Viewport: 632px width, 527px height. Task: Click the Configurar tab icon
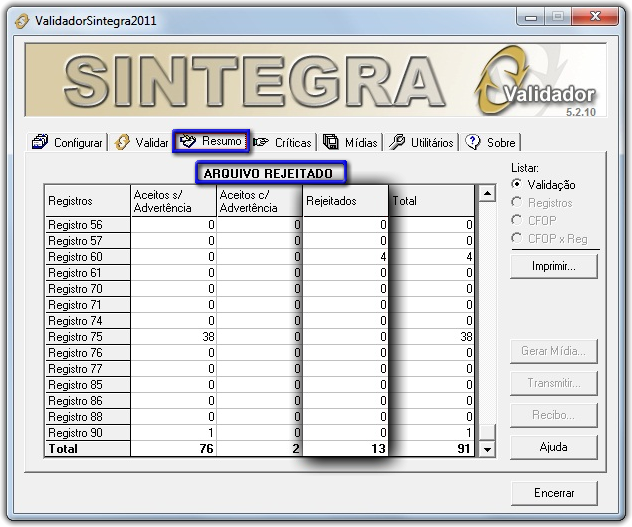(40, 142)
